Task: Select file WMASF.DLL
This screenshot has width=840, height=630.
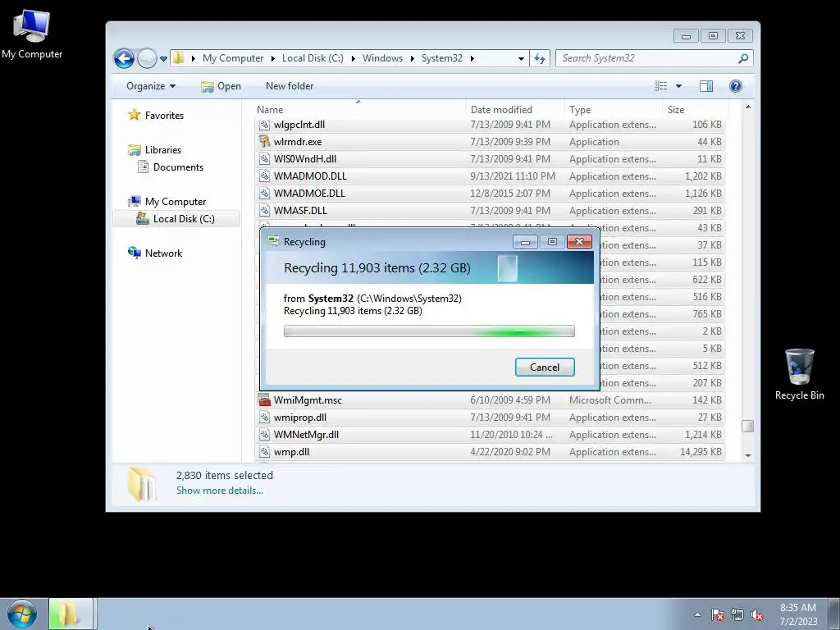Action: [489, 210]
